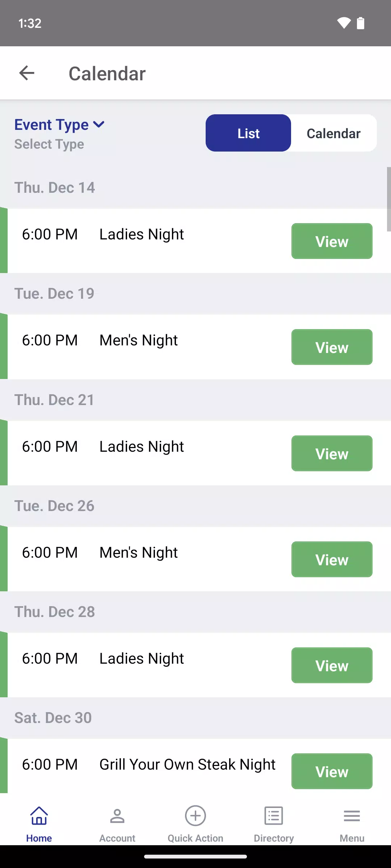Open the hamburger Menu icon
This screenshot has width=391, height=868.
[x=352, y=816]
